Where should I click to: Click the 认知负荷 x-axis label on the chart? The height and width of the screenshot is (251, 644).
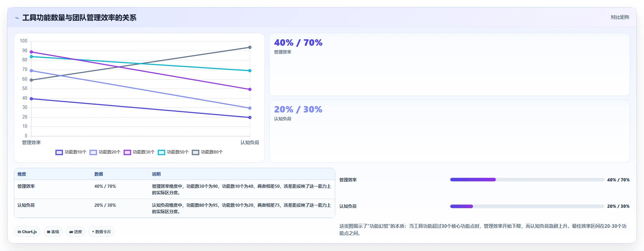pos(250,142)
